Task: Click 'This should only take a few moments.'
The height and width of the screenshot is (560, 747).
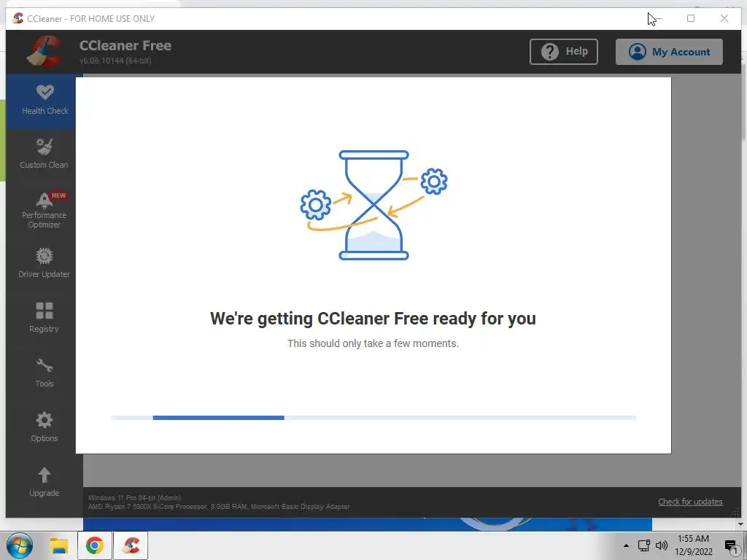Action: point(373,343)
